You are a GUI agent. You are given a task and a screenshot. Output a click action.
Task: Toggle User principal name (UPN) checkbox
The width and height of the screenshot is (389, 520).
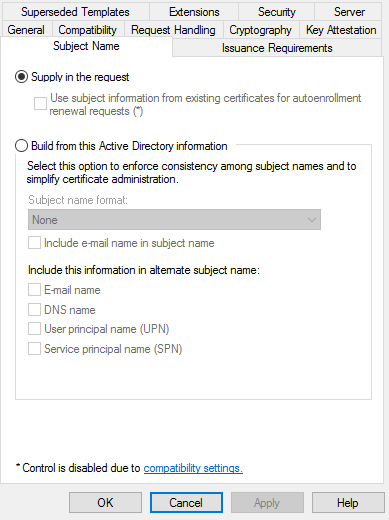(x=34, y=329)
